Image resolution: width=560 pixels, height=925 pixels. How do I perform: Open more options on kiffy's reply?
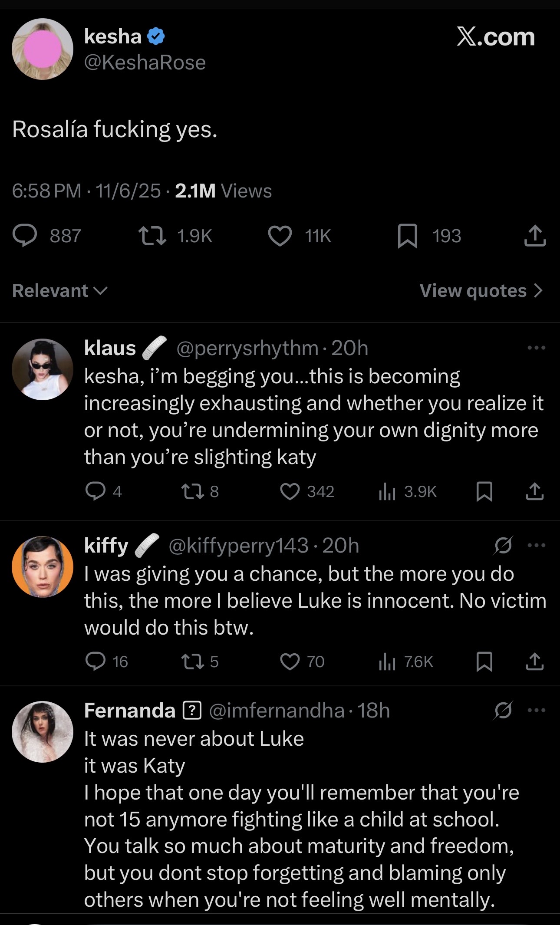coord(537,546)
